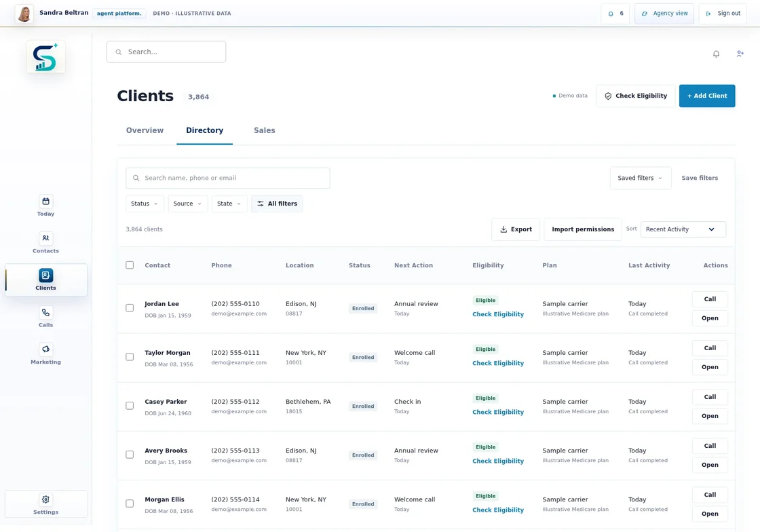Check the box for Casey Parker
This screenshot has width=760, height=532.
130,406
